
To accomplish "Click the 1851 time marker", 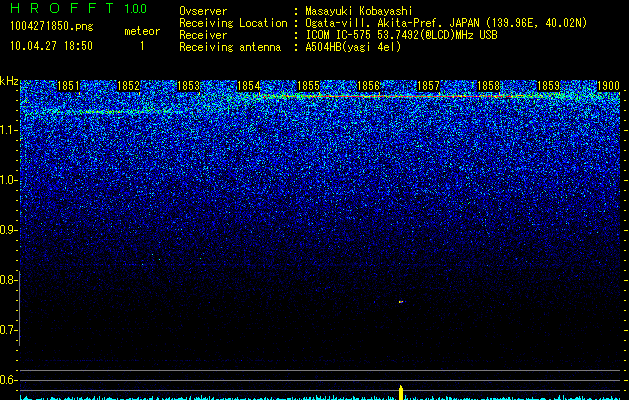I will point(69,86).
